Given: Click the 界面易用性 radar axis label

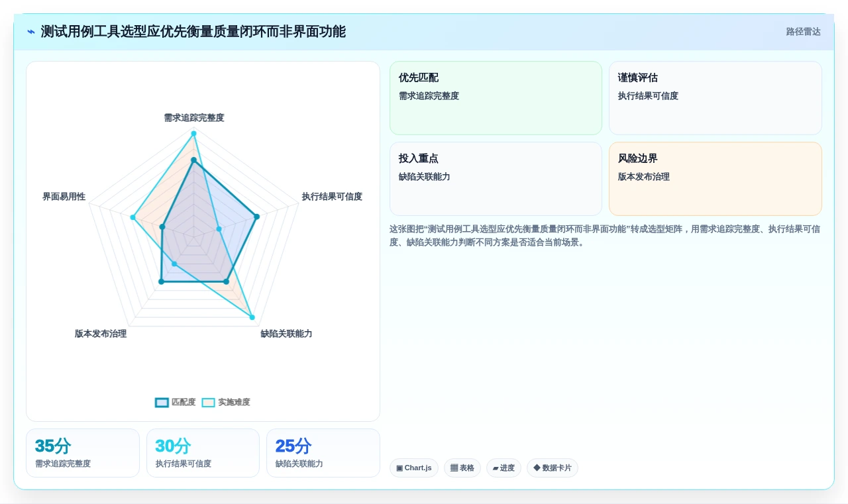Looking at the screenshot, I should click(64, 197).
